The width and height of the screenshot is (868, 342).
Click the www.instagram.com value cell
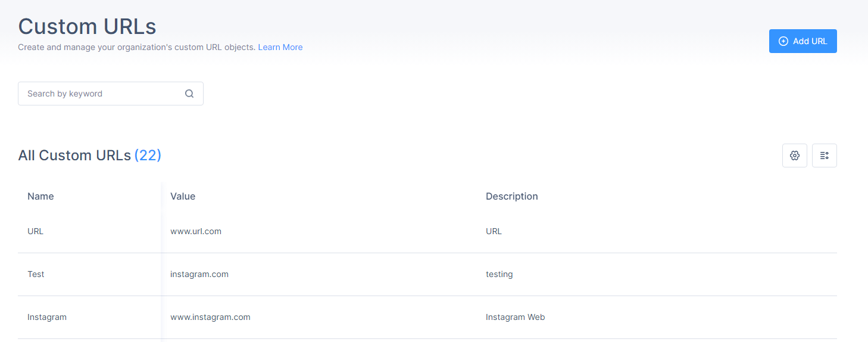[x=210, y=317]
